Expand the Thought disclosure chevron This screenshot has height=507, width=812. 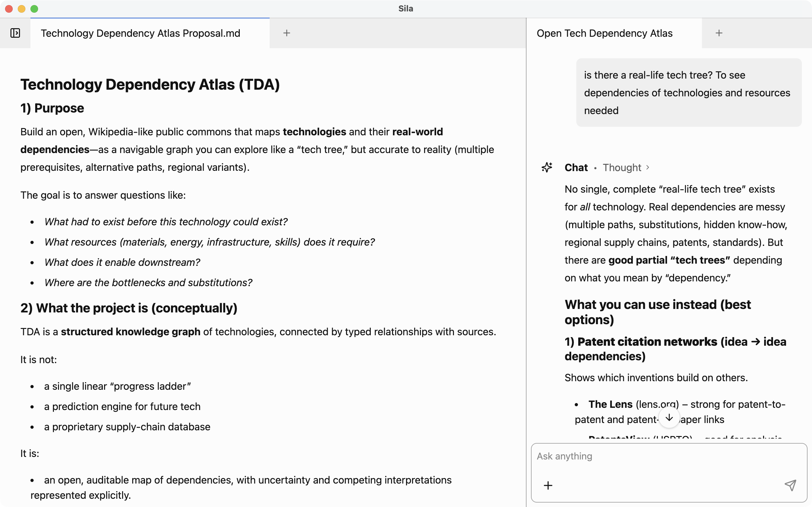(648, 167)
